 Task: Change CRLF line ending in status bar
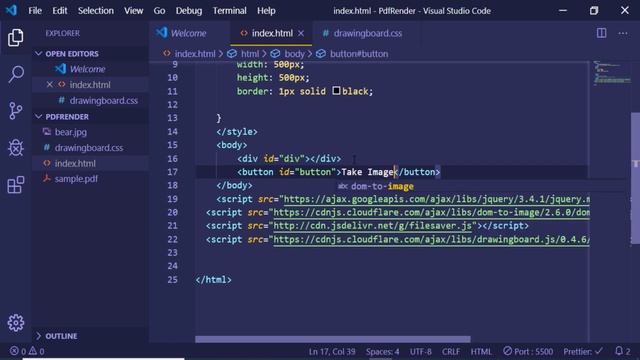451,351
